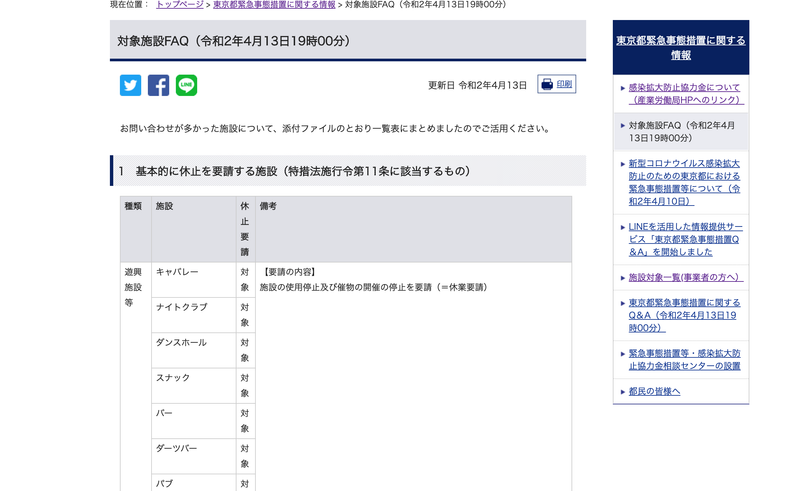Click the キャバレー table cell

[x=194, y=280]
